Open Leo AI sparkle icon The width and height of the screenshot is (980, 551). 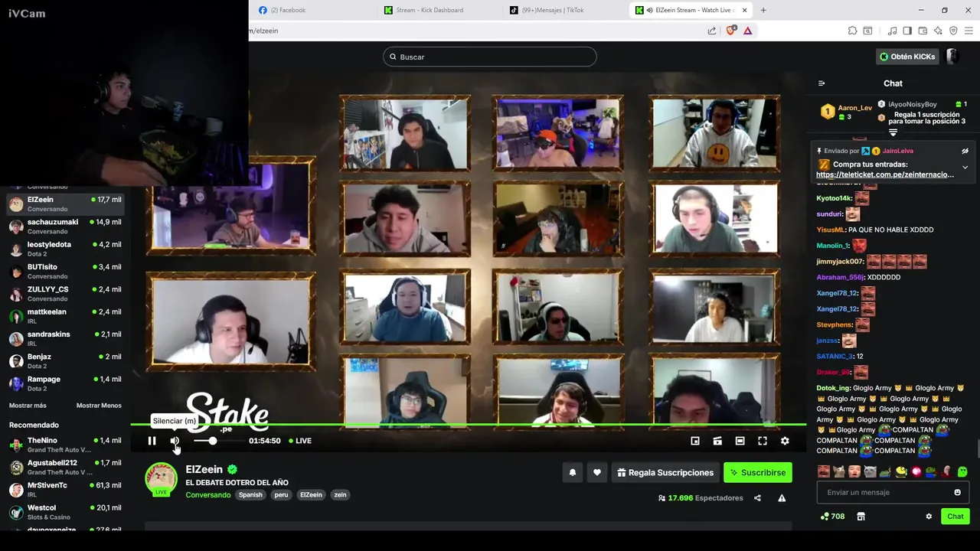pyautogui.click(x=938, y=31)
